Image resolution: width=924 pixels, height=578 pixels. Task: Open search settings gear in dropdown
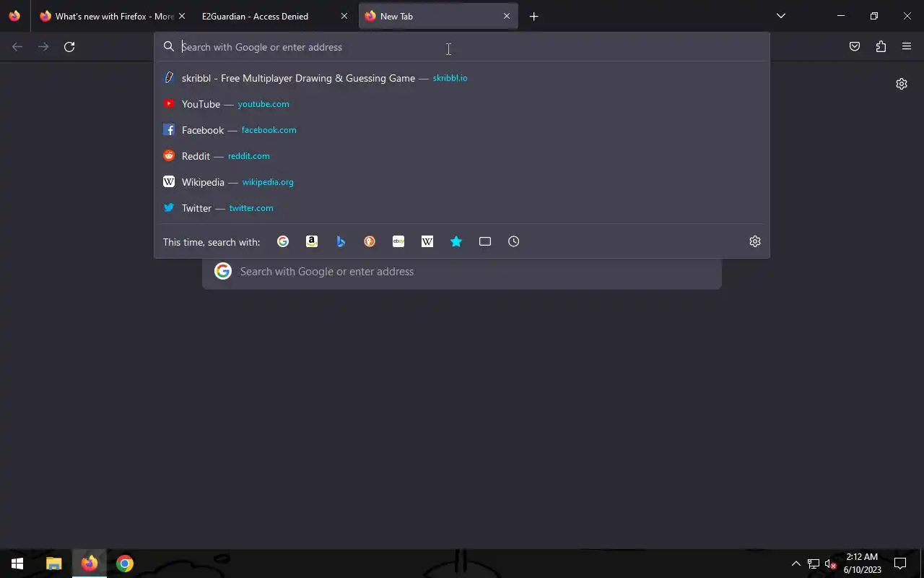[755, 241]
